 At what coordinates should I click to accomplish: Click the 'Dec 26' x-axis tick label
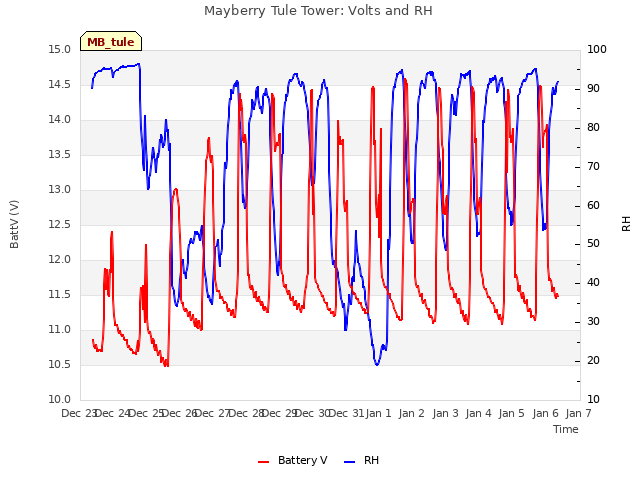point(180,413)
